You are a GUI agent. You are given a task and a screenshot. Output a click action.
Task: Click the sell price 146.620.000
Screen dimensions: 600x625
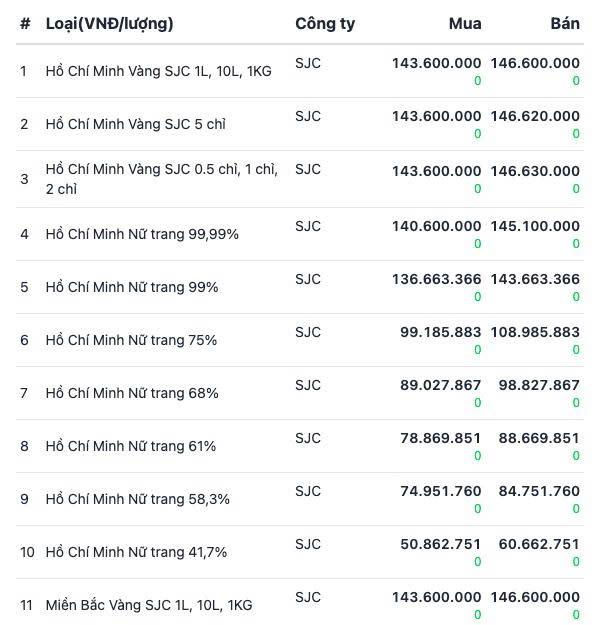click(535, 116)
